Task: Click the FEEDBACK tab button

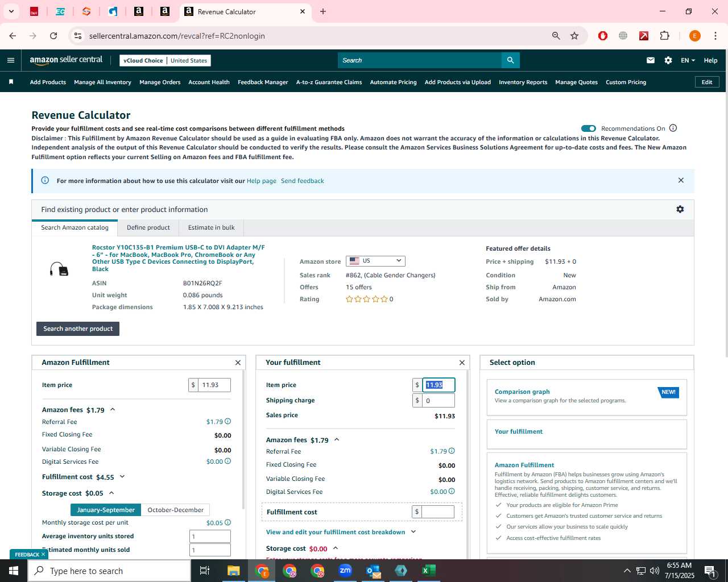Action: click(x=30, y=554)
